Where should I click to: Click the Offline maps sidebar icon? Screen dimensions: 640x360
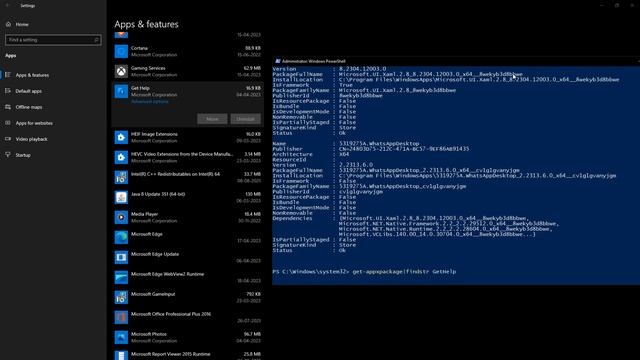tap(8, 107)
